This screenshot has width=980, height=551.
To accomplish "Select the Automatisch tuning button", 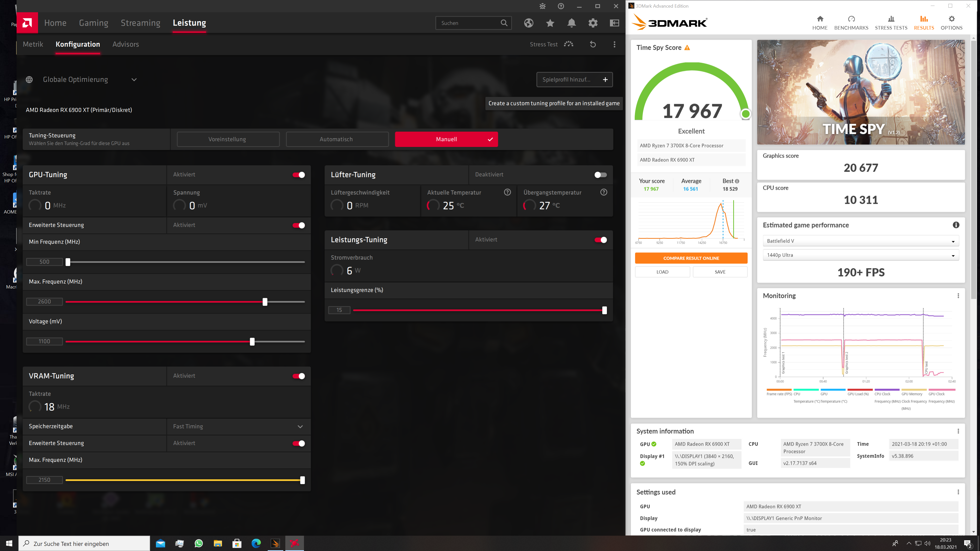I will click(337, 140).
